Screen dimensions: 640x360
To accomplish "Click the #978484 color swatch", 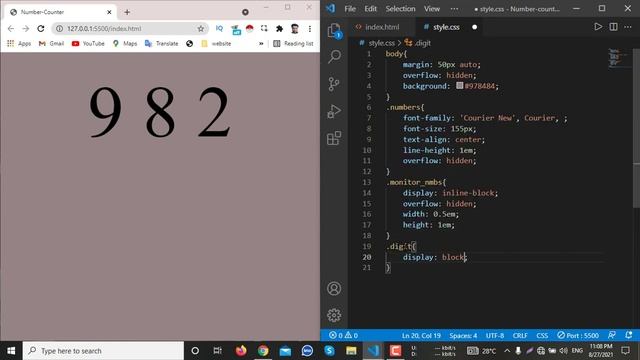I will (x=460, y=86).
